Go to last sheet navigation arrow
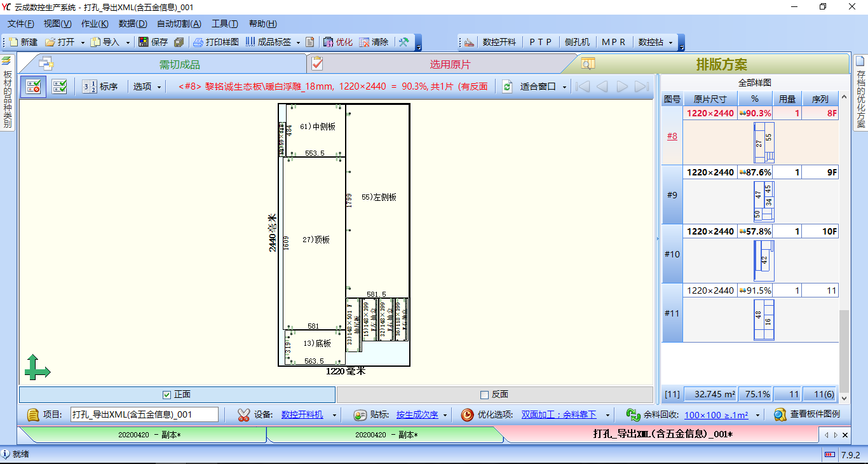Screen dimensions: 868x464 (642, 86)
